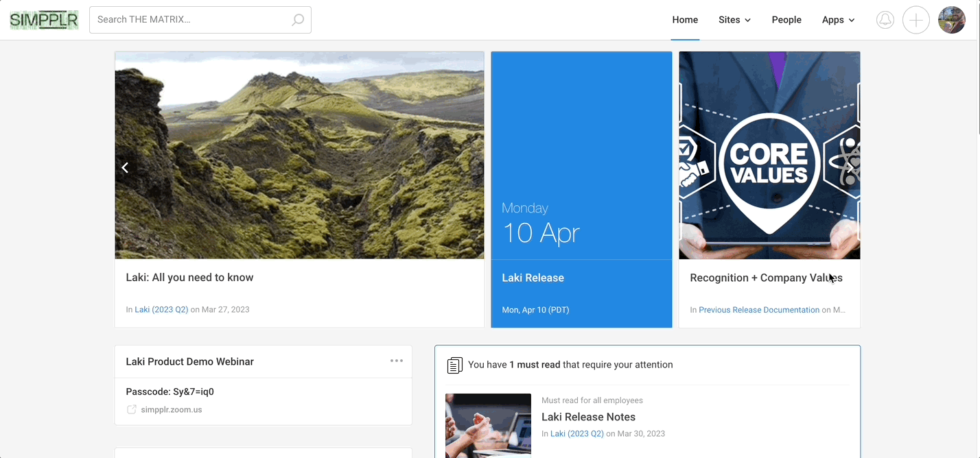Open the Laki Release Notes thumbnail

click(x=488, y=425)
